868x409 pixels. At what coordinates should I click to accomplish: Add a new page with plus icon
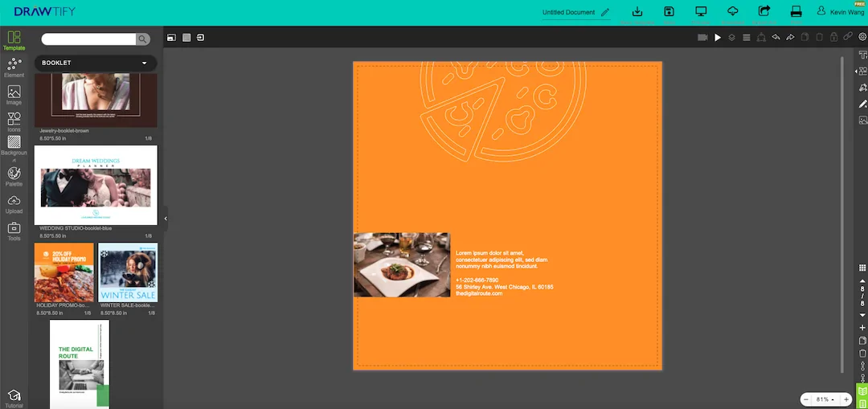coord(862,328)
